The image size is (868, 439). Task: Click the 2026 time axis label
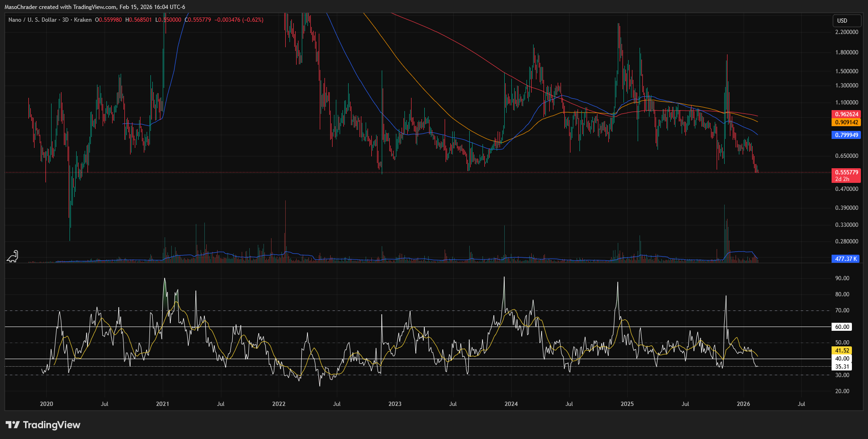743,404
